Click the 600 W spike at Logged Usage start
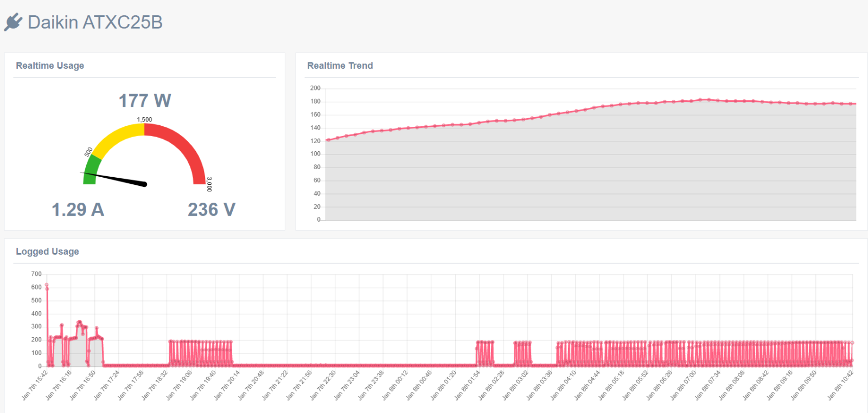The image size is (868, 413). pos(47,285)
